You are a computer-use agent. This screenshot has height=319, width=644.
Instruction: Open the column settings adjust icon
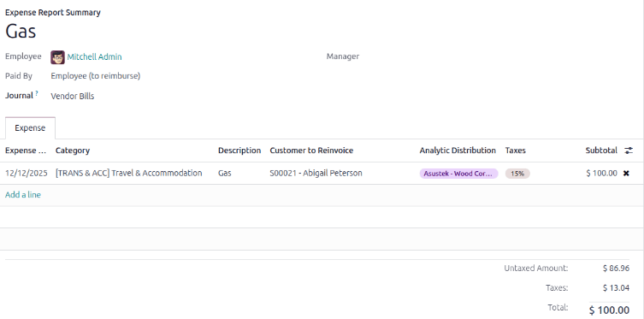629,151
